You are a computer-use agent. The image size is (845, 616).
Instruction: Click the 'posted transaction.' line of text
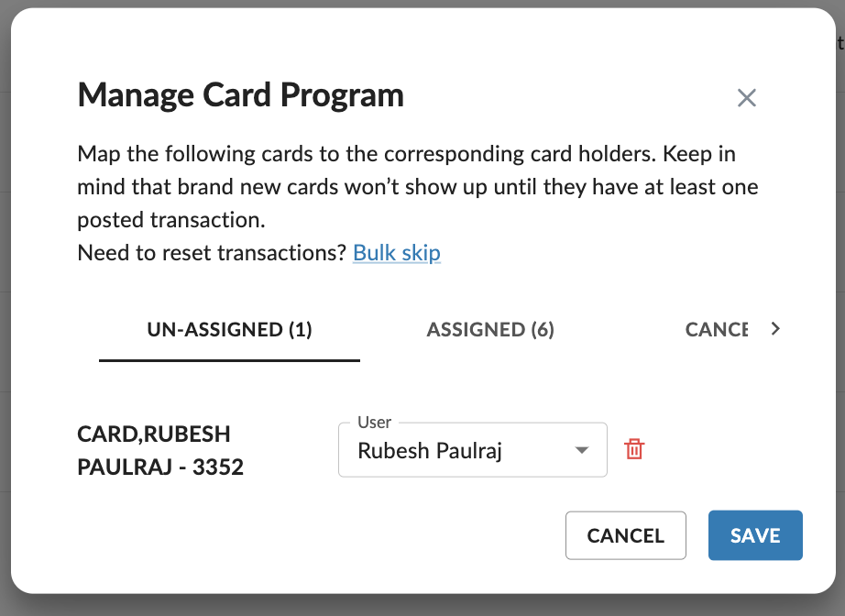(x=171, y=220)
